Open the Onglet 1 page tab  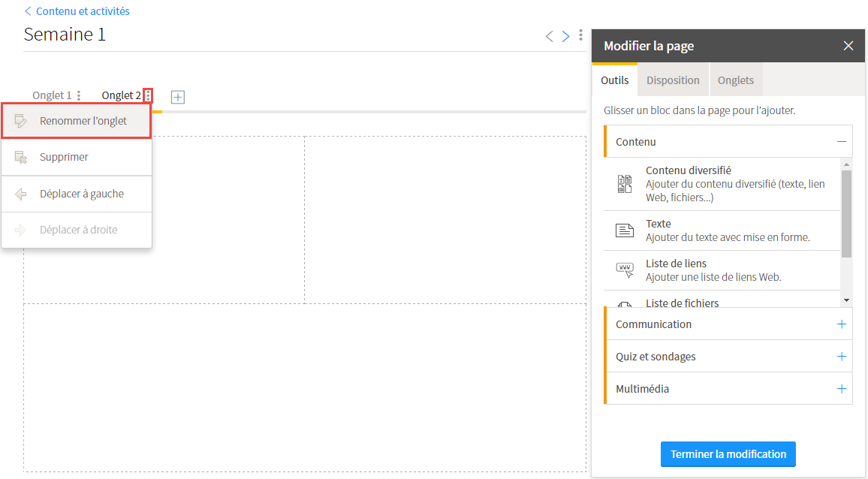pyautogui.click(x=52, y=95)
